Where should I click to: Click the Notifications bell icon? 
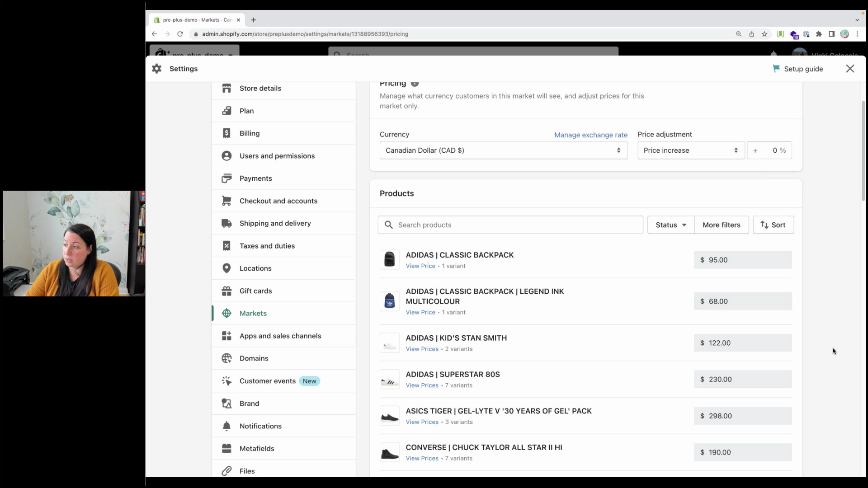coord(226,426)
